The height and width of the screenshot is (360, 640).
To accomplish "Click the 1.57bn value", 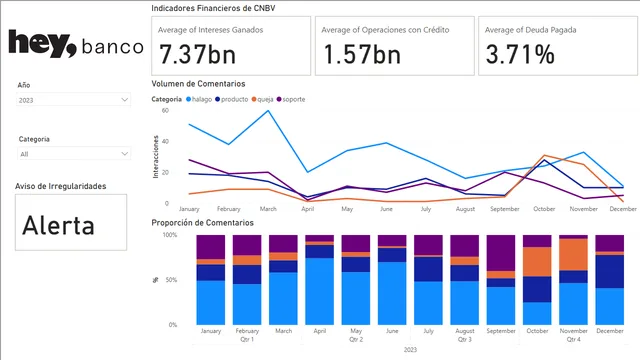I will click(362, 54).
